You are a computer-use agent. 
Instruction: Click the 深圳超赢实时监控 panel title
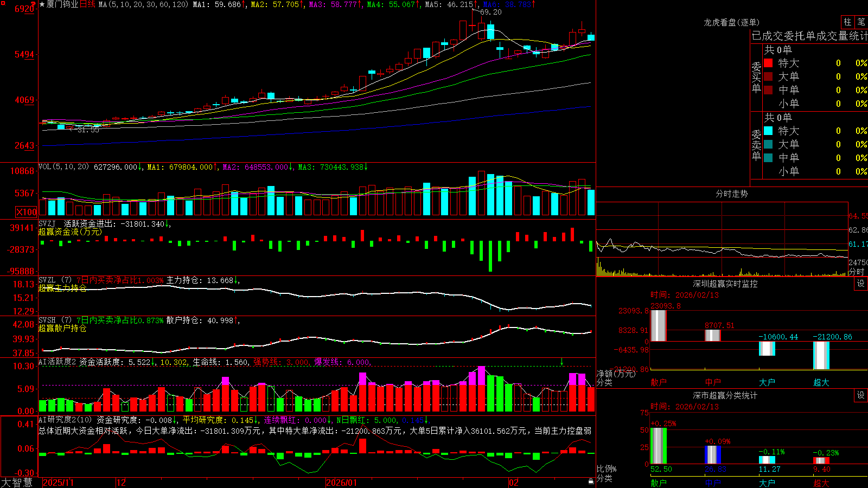tap(725, 284)
